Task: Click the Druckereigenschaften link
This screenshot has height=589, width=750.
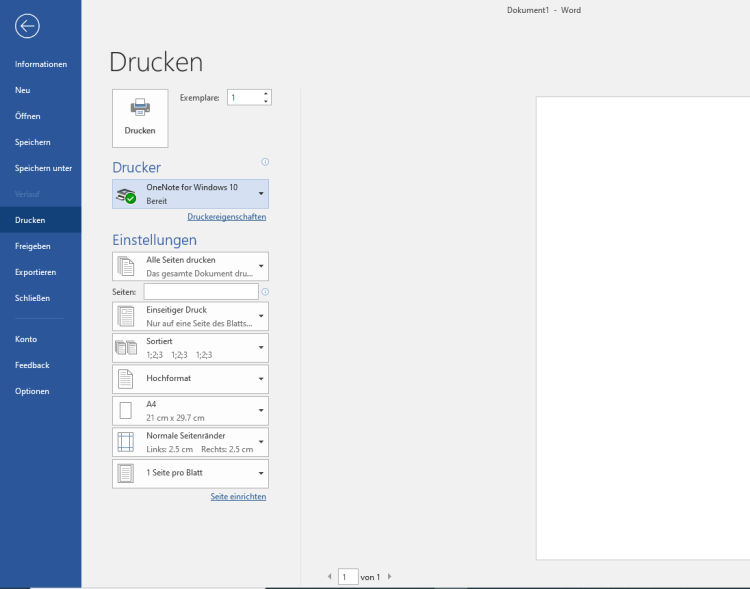Action: click(x=226, y=217)
